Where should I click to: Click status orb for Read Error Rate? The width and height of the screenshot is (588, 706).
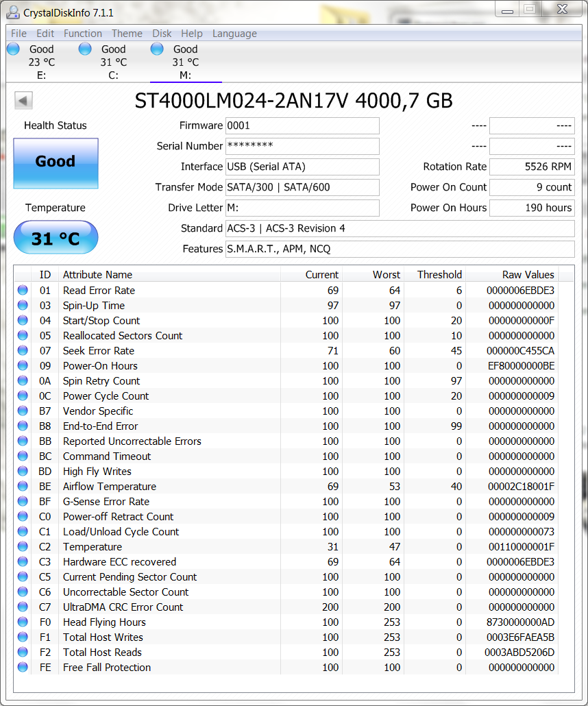coord(23,290)
